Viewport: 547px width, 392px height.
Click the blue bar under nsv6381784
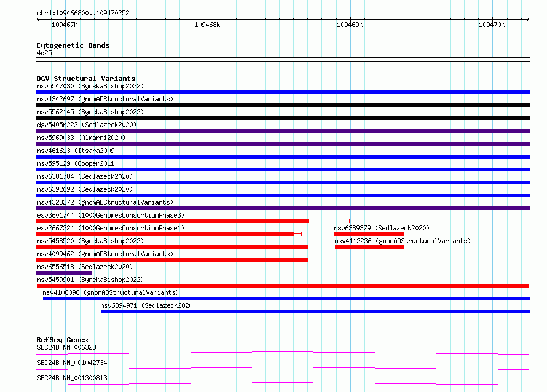pyautogui.click(x=283, y=182)
